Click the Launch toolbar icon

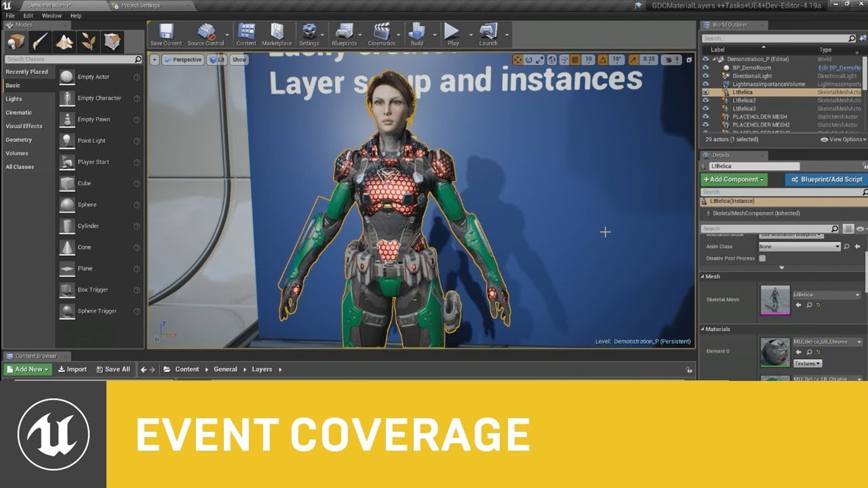[x=488, y=34]
